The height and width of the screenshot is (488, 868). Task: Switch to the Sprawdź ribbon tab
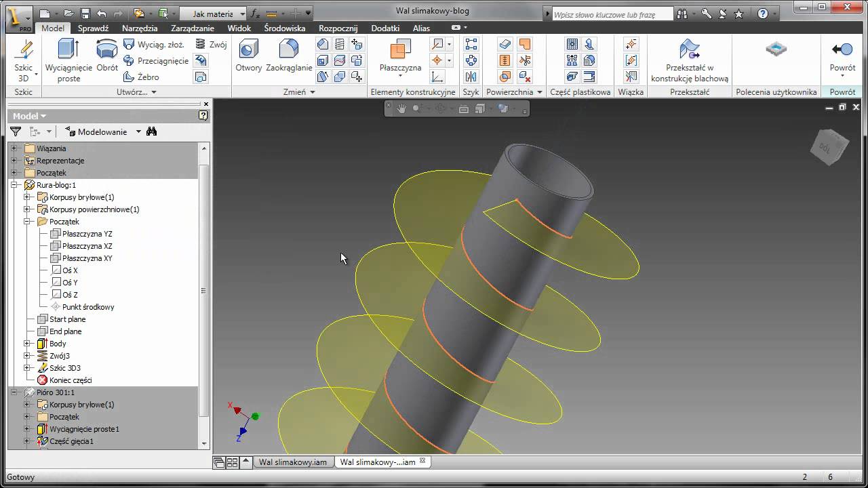tap(93, 28)
